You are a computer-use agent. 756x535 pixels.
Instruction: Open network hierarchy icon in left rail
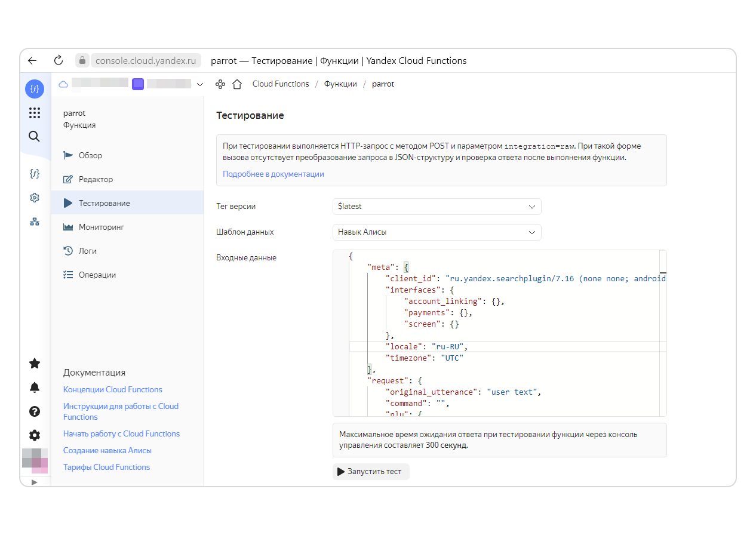35,222
